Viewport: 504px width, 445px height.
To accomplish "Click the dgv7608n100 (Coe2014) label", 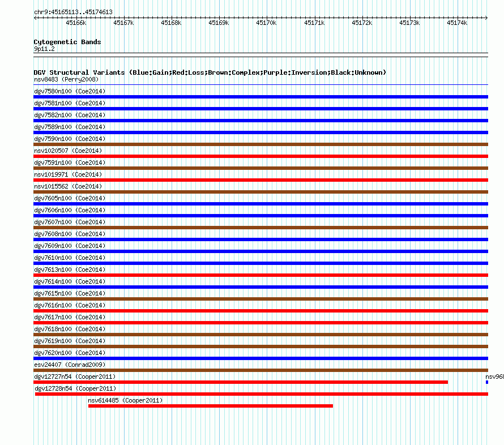I will tap(70, 234).
